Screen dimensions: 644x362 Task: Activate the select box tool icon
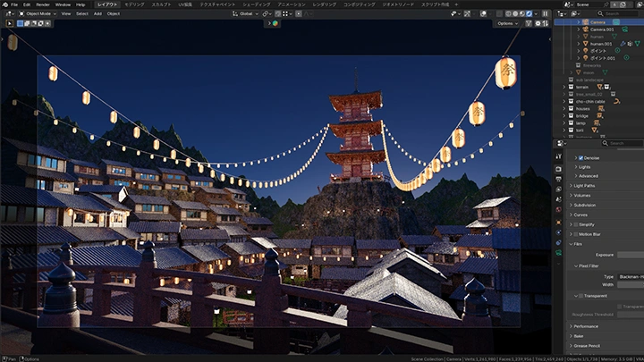tap(9, 23)
